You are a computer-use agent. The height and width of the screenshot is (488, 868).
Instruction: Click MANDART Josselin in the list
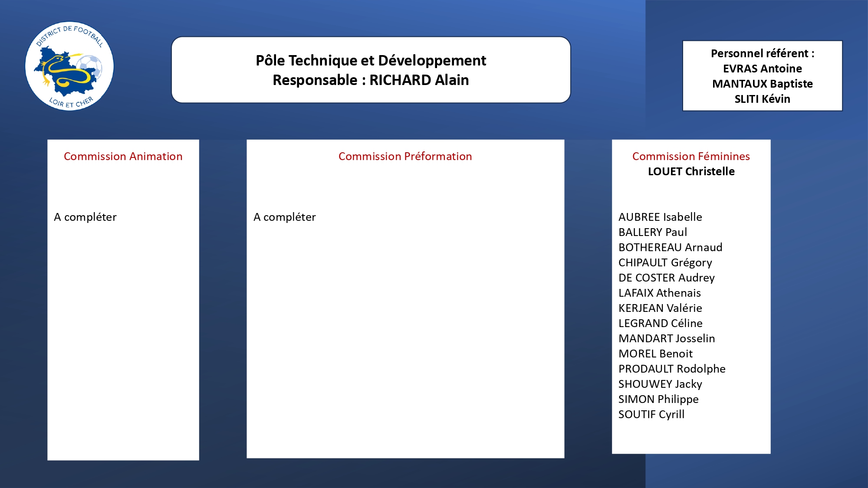(x=667, y=338)
